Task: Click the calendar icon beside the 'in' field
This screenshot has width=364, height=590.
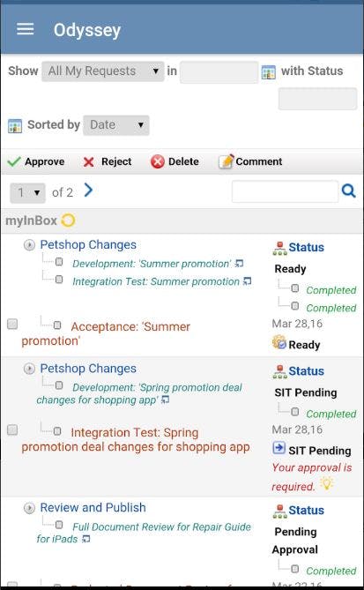Action: point(269,71)
